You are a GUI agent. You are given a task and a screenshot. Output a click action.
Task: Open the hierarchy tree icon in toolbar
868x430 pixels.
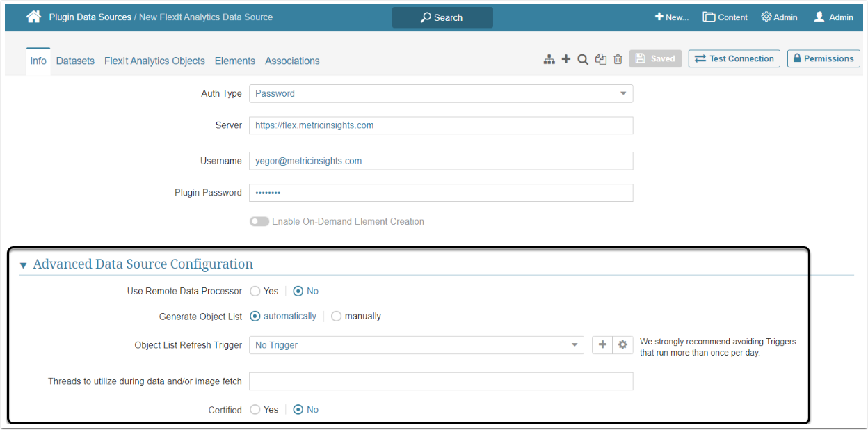point(549,60)
